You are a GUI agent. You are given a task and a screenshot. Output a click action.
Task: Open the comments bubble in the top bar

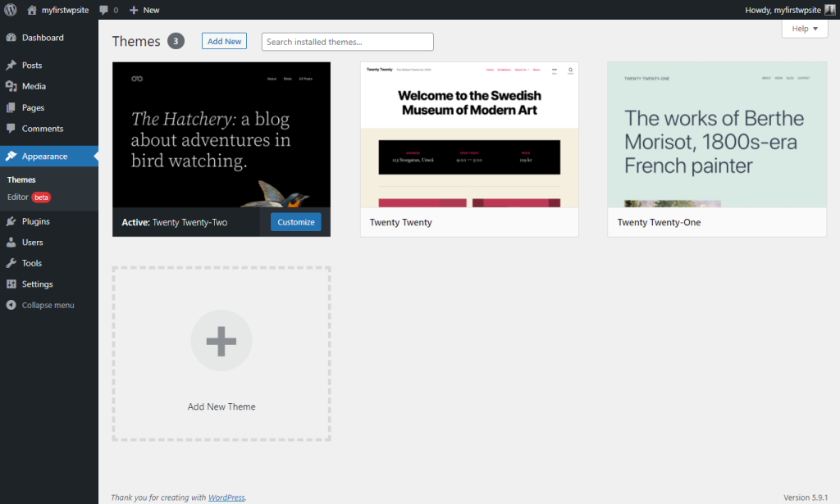tap(103, 10)
